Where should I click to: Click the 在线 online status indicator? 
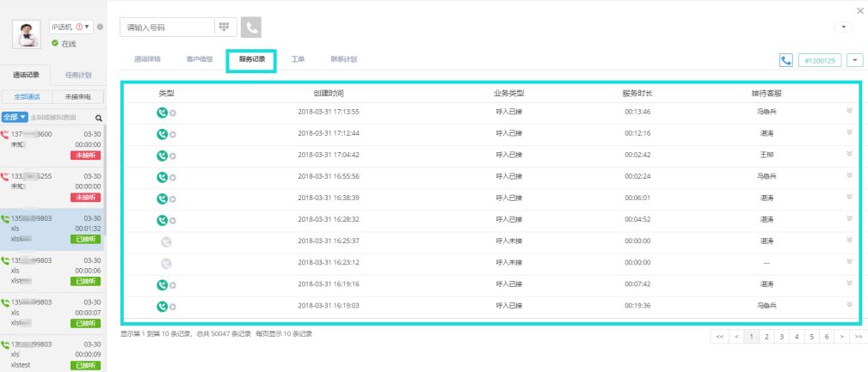click(x=64, y=43)
